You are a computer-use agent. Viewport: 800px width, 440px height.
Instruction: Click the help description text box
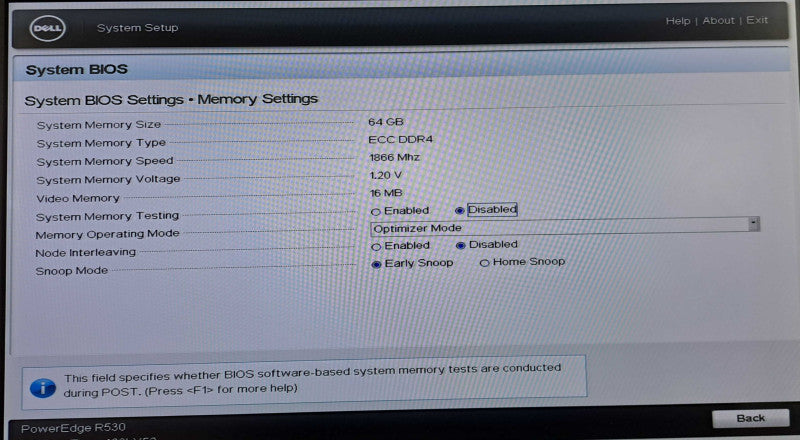[304, 383]
